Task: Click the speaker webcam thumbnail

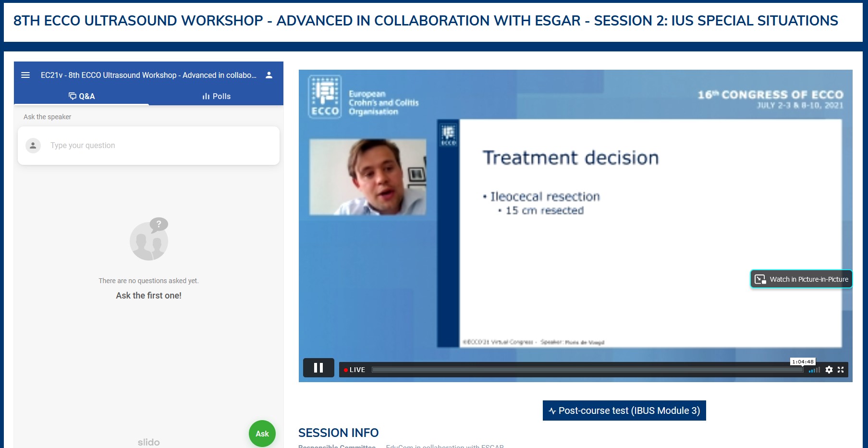Action: (x=367, y=177)
